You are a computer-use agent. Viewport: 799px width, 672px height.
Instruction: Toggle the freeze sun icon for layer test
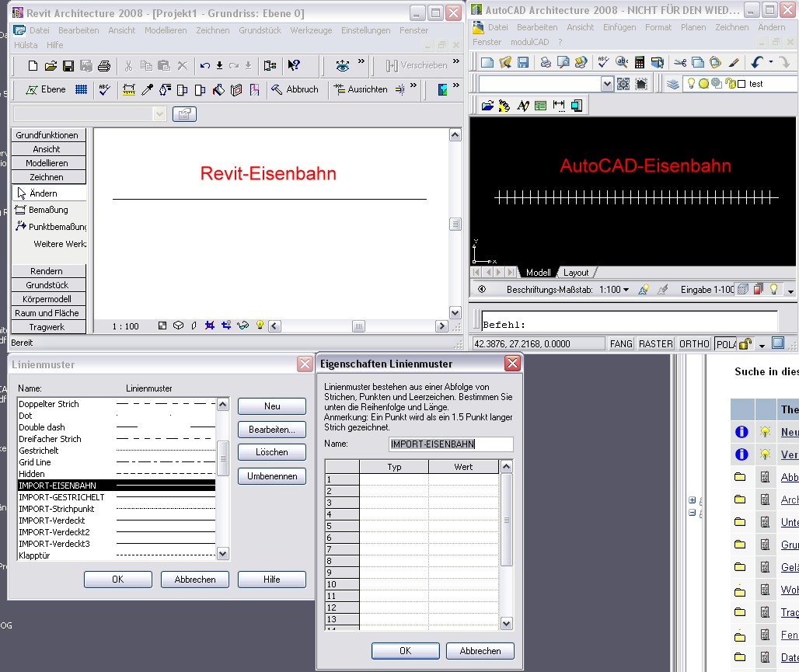(703, 84)
